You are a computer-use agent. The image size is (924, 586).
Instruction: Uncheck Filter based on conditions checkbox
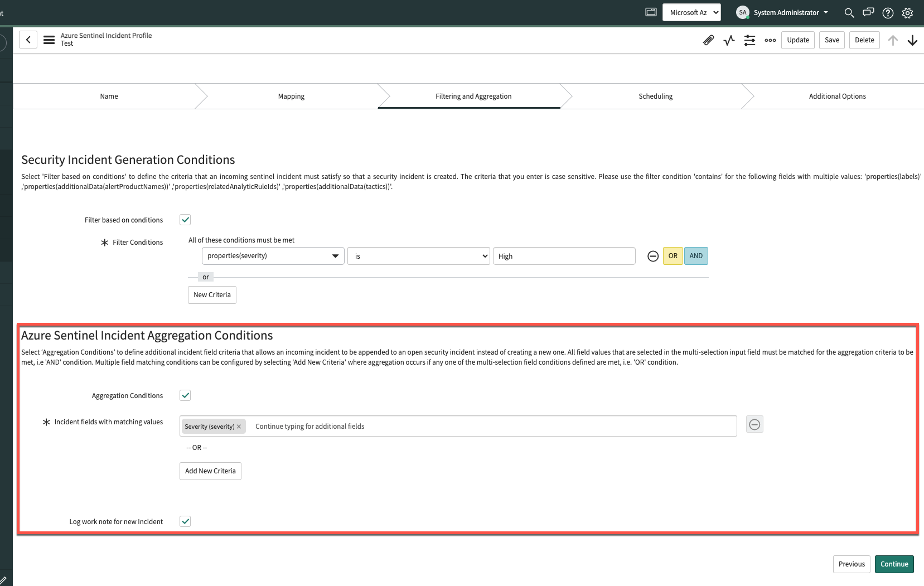point(185,220)
